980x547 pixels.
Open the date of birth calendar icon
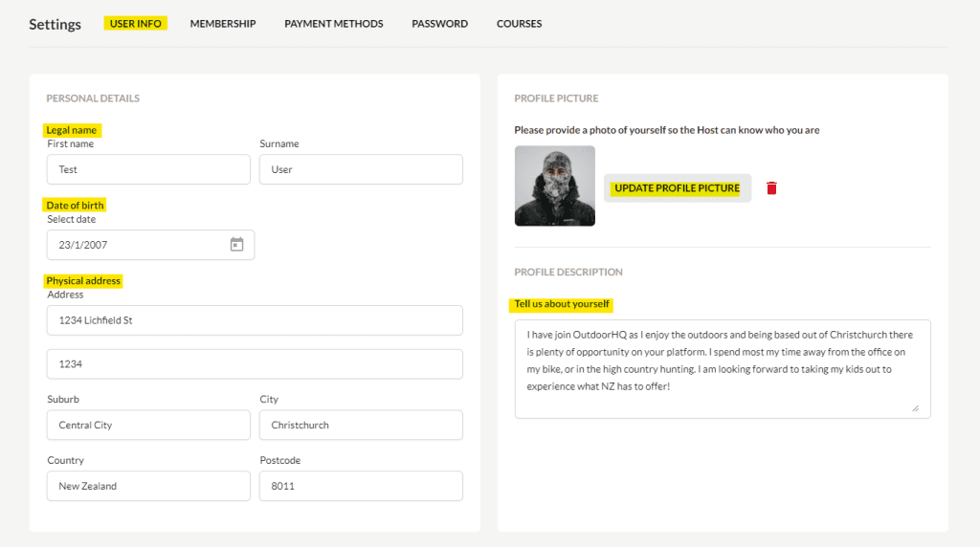pyautogui.click(x=237, y=244)
